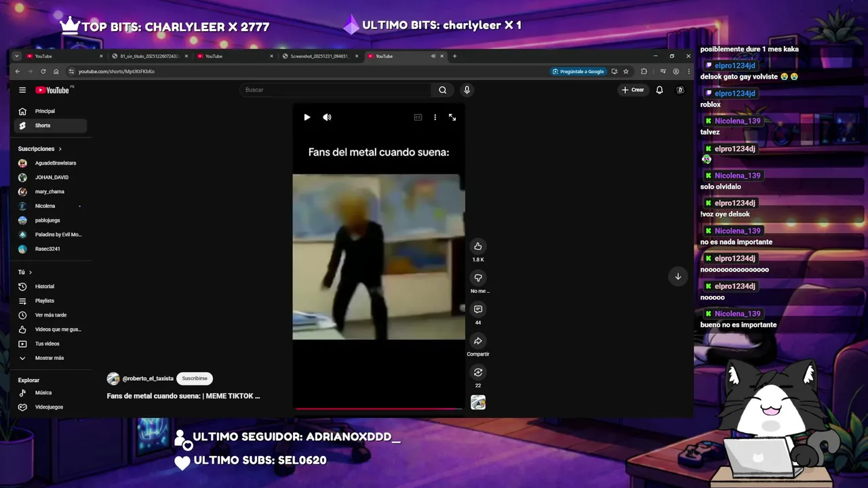Click the roberto_el_taxista channel avatar

click(x=113, y=379)
